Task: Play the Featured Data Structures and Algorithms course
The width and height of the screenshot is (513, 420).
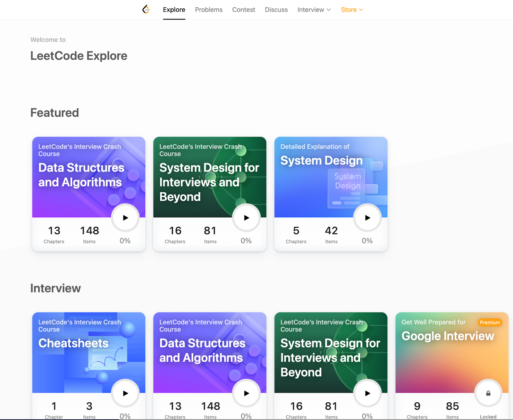Action: pyautogui.click(x=125, y=218)
